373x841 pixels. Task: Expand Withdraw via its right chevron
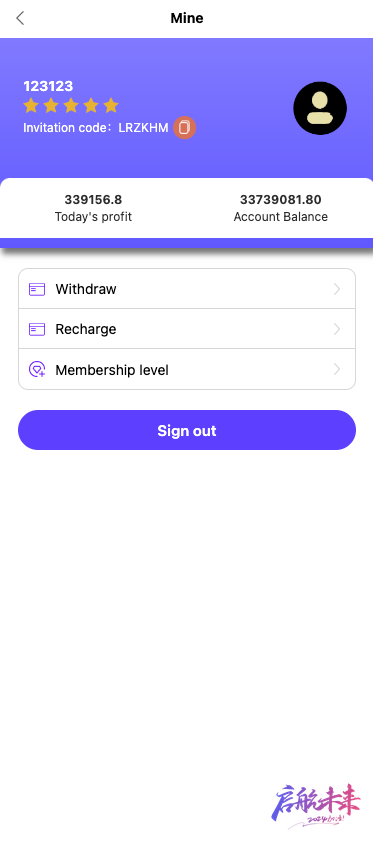pyautogui.click(x=337, y=289)
